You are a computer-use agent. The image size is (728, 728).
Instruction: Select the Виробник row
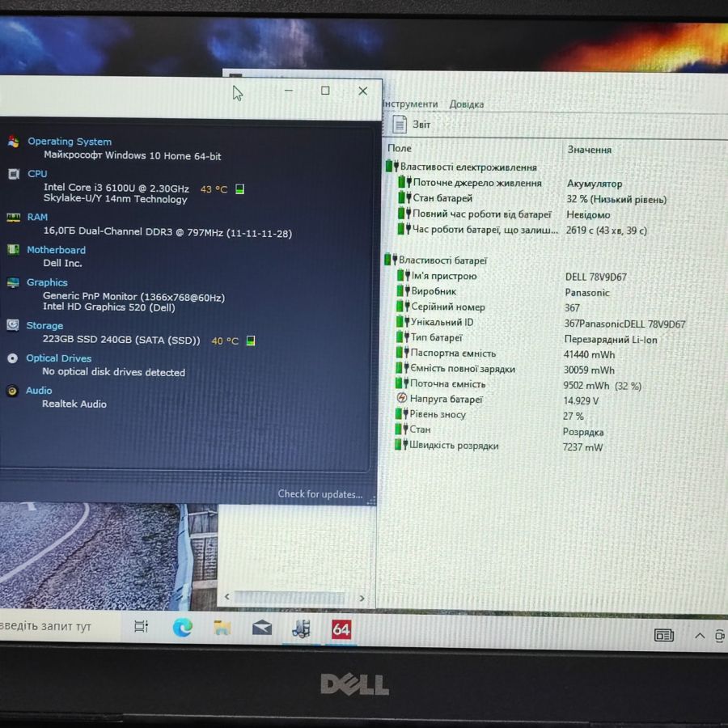coord(503,291)
